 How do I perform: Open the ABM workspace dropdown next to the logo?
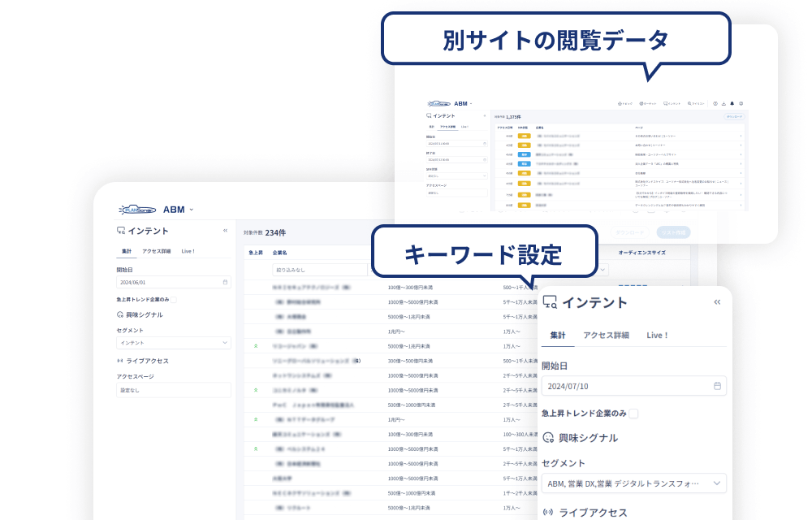[x=192, y=210]
